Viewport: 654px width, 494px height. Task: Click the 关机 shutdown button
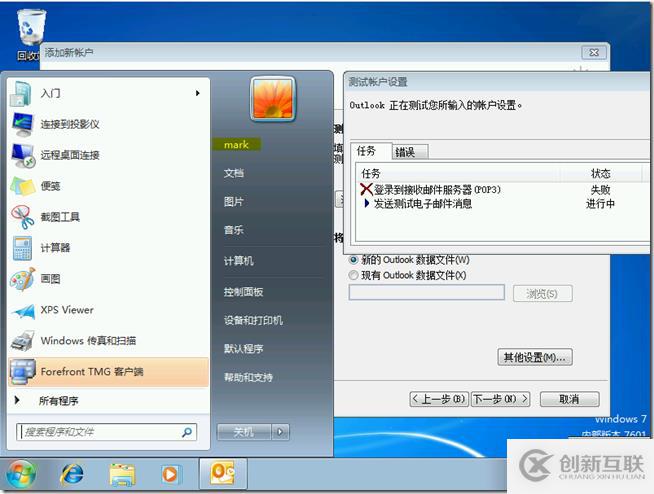coord(244,432)
